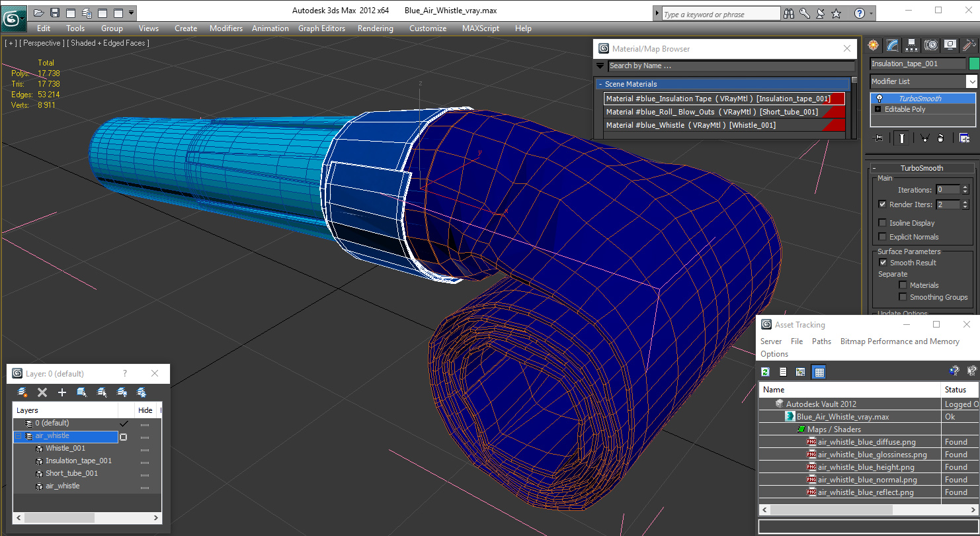Open the Graph Editors menu
This screenshot has height=536, width=980.
(321, 28)
